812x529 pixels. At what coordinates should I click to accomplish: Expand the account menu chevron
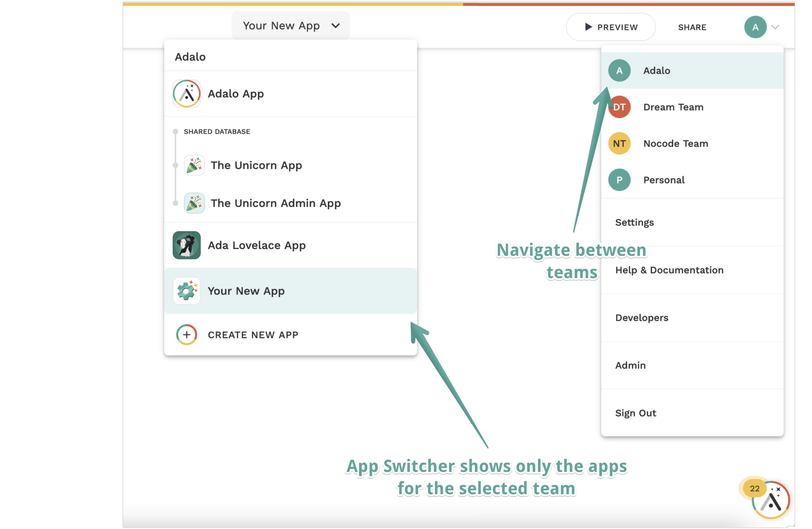tap(775, 27)
